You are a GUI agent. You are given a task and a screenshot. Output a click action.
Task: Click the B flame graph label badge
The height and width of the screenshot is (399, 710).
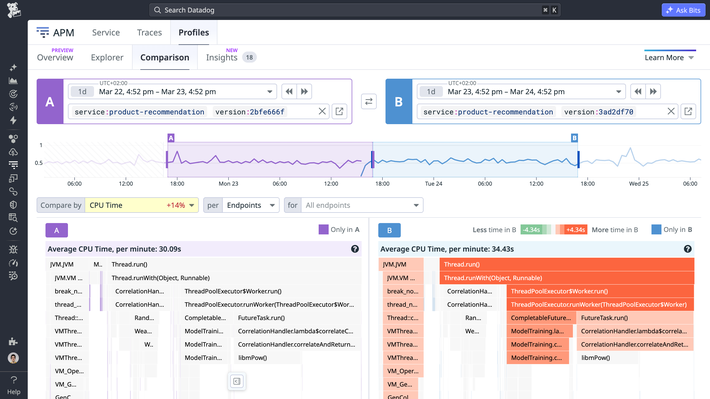(x=389, y=230)
